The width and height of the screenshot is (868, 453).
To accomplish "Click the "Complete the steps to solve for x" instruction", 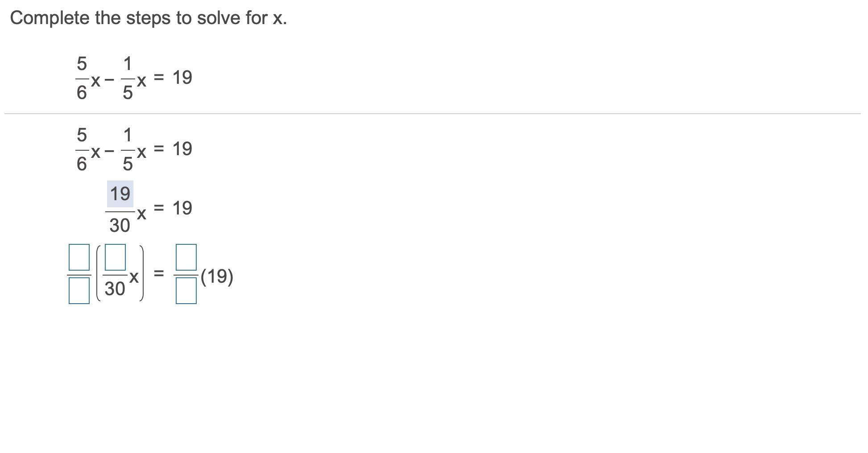I will pyautogui.click(x=148, y=18).
